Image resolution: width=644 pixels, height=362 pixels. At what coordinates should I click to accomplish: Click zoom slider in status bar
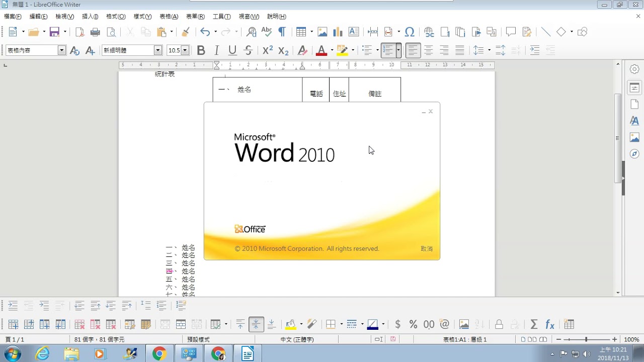[x=586, y=340]
